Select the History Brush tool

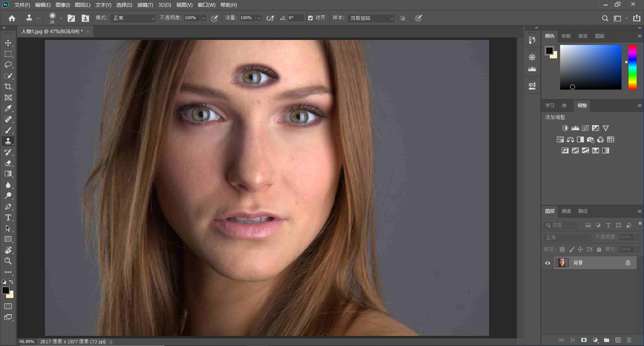[x=8, y=152]
